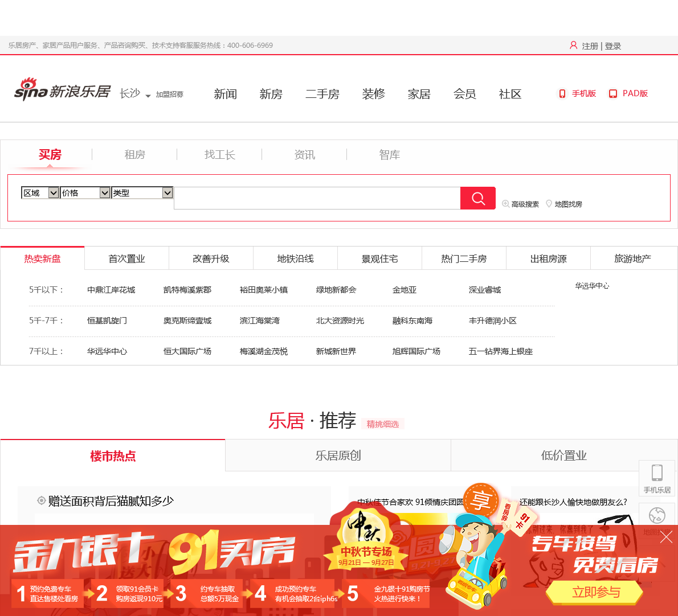This screenshot has width=678, height=616.
Task: Open listing 梅溪湖金茂悦
Action: pos(264,351)
